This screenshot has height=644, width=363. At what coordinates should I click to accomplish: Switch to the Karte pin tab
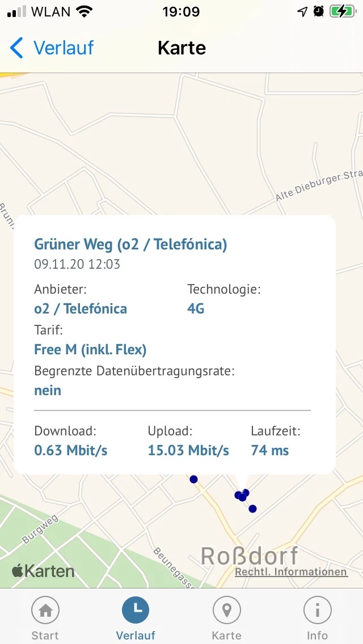coord(226,611)
